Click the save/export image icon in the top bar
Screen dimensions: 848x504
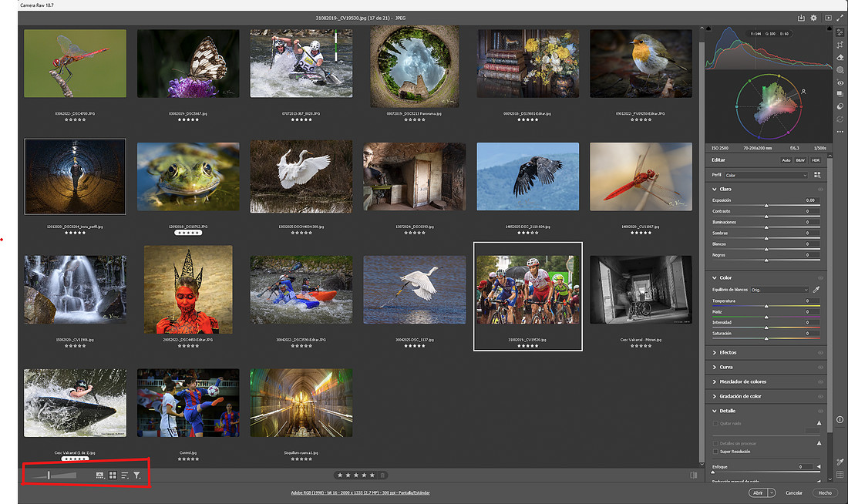pos(801,18)
